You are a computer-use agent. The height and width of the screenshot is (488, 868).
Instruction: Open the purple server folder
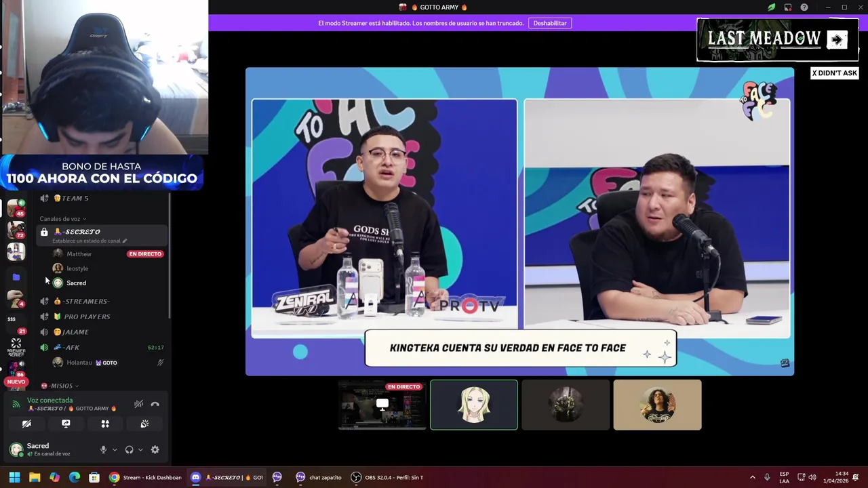pyautogui.click(x=16, y=277)
